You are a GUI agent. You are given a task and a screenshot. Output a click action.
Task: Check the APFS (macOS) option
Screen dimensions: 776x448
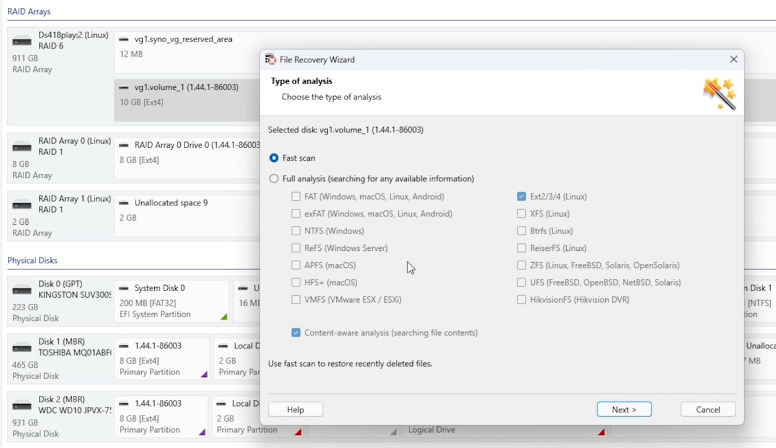[296, 265]
